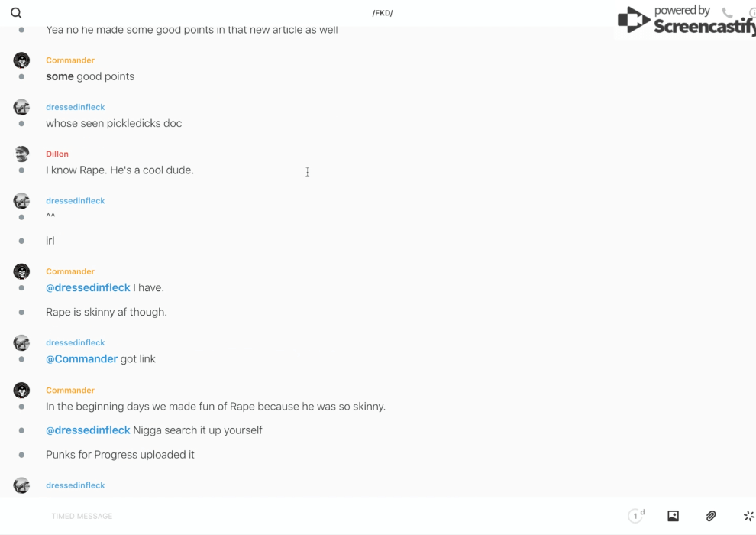Click the /FKD/ conversation title
The image size is (756, 535).
click(x=383, y=13)
